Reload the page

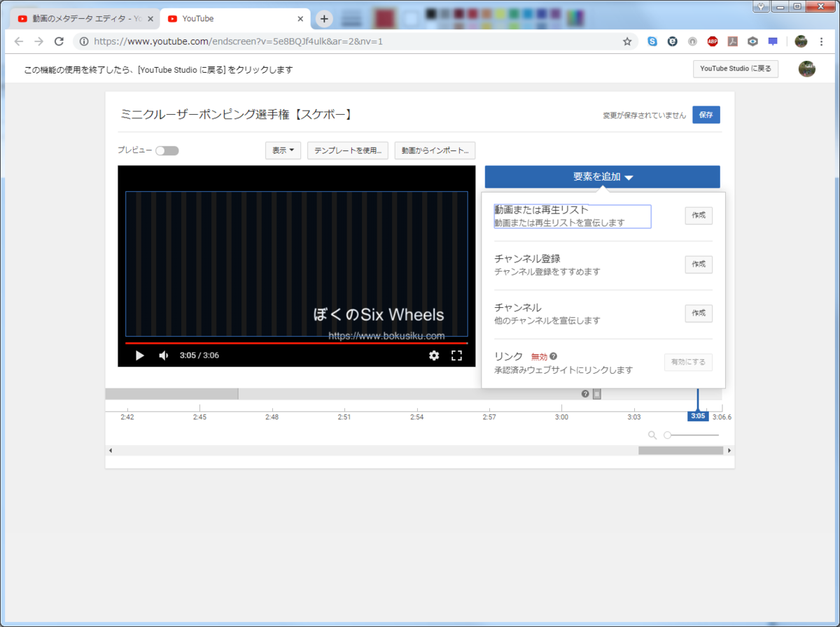click(x=59, y=41)
